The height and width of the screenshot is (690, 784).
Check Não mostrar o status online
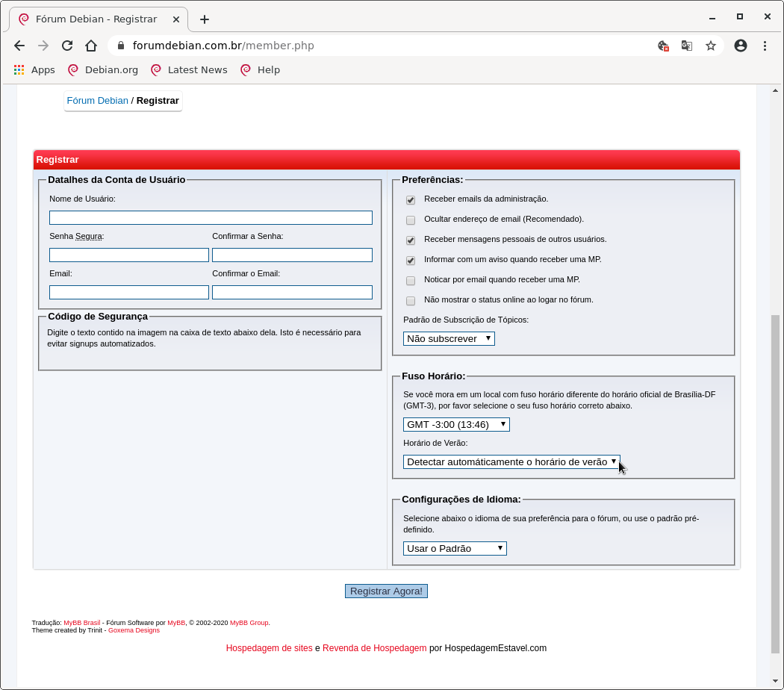point(411,301)
